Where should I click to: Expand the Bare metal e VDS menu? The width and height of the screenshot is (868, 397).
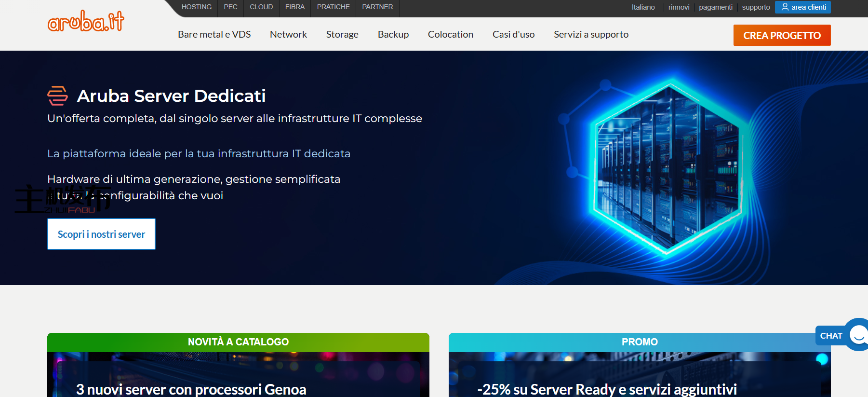[214, 34]
